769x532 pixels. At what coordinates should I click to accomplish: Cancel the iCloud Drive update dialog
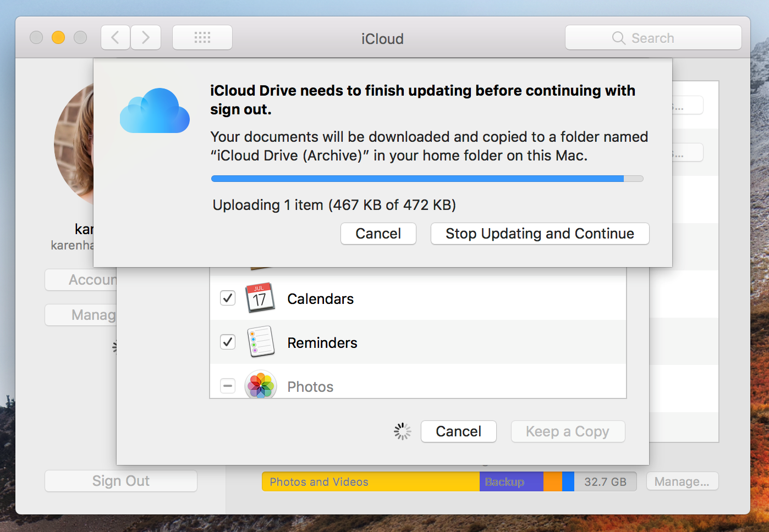pos(378,234)
